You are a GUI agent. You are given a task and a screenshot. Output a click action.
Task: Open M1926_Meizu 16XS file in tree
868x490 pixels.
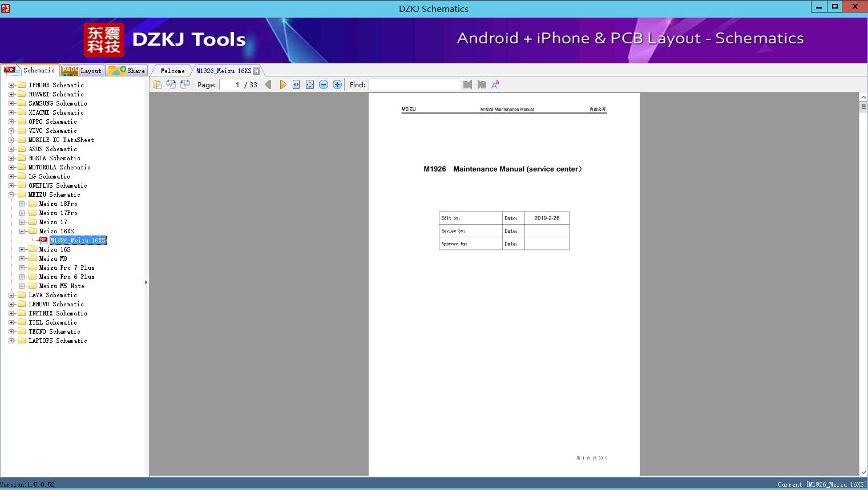coord(78,240)
